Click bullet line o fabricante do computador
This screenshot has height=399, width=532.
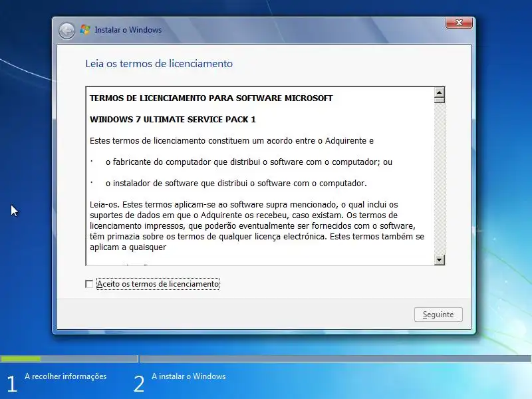point(249,162)
